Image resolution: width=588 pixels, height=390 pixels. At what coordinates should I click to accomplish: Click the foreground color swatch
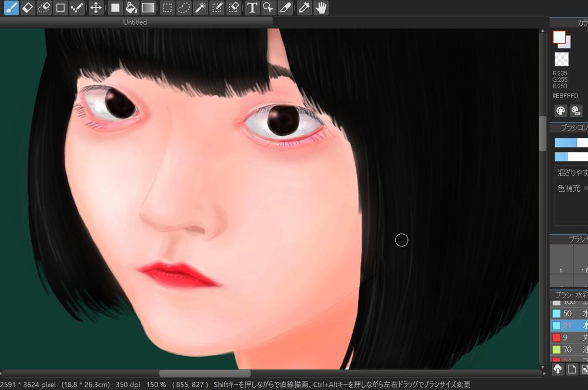tap(559, 37)
